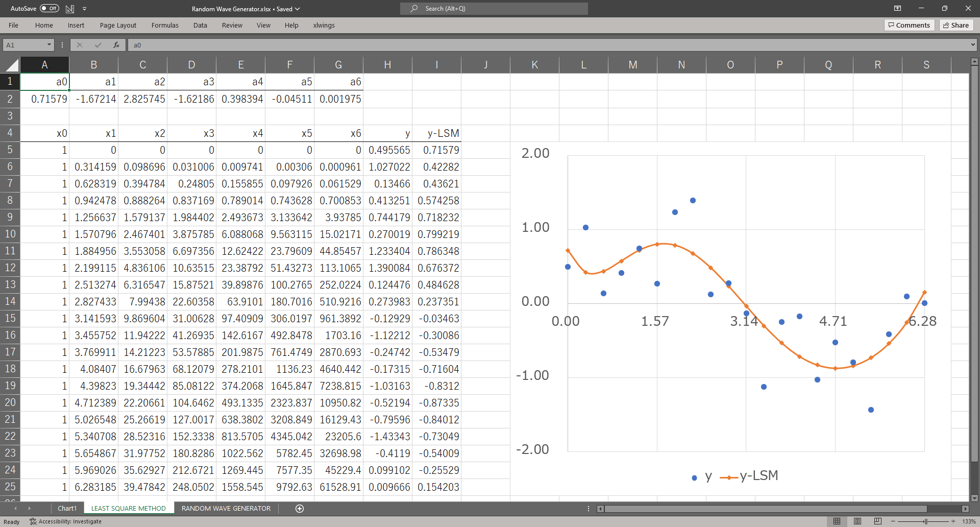
Task: Click vertical scrollbar down arrow
Action: (974, 498)
